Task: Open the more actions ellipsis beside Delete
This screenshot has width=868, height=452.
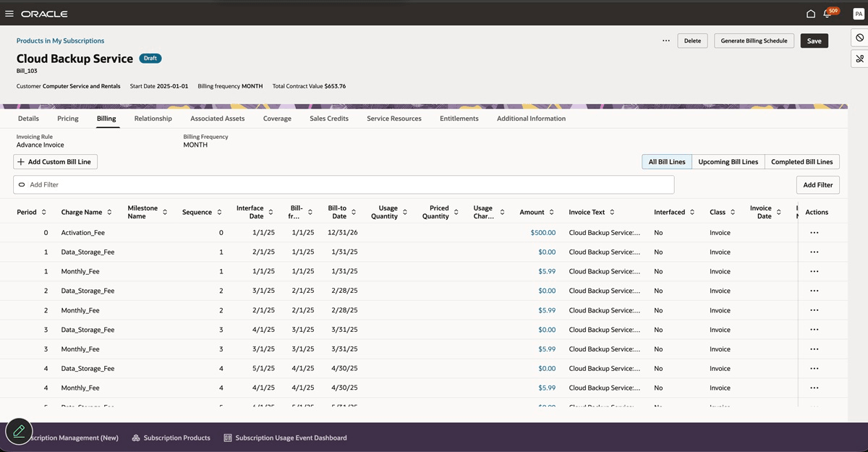Action: coord(665,41)
